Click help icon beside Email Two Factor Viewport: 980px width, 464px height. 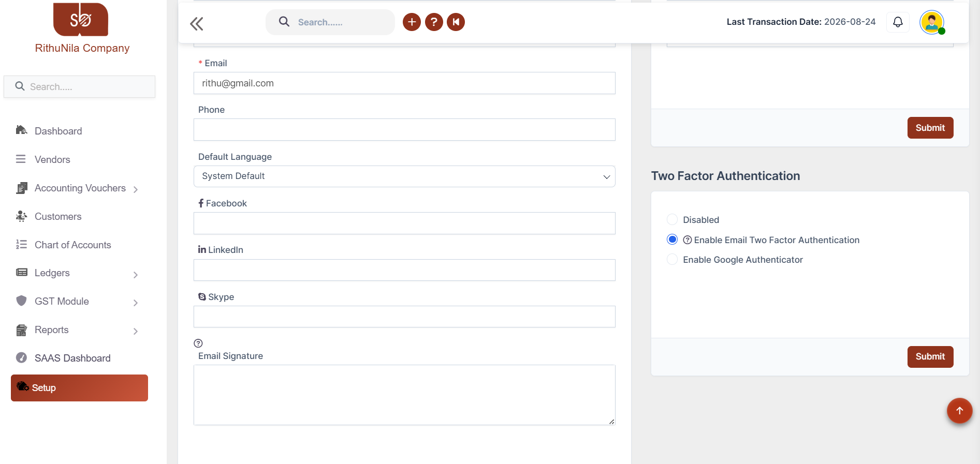688,240
